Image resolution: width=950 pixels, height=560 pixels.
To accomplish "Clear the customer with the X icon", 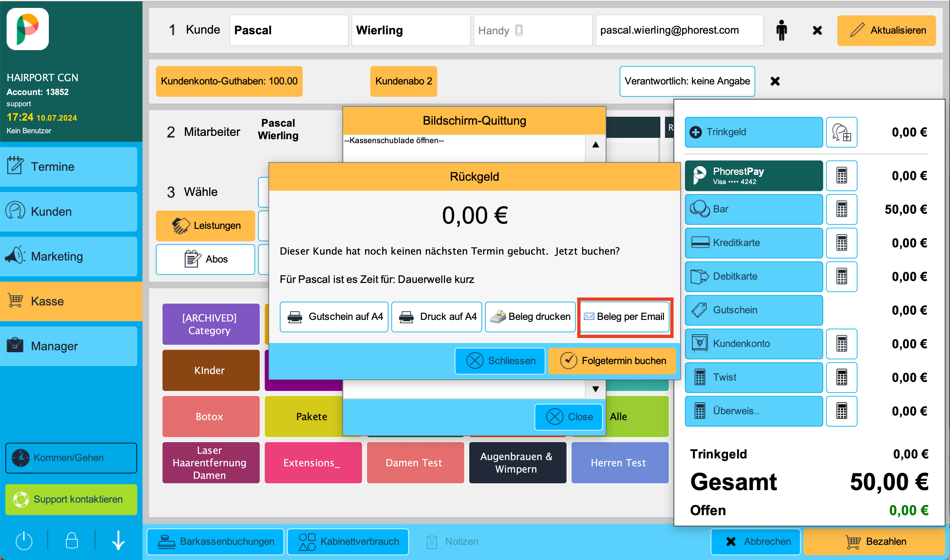I will (x=817, y=30).
